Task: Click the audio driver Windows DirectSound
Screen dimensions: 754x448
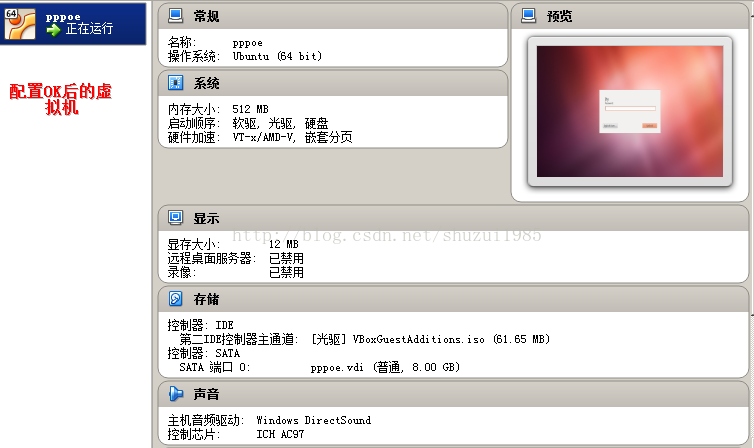Action: tap(314, 420)
